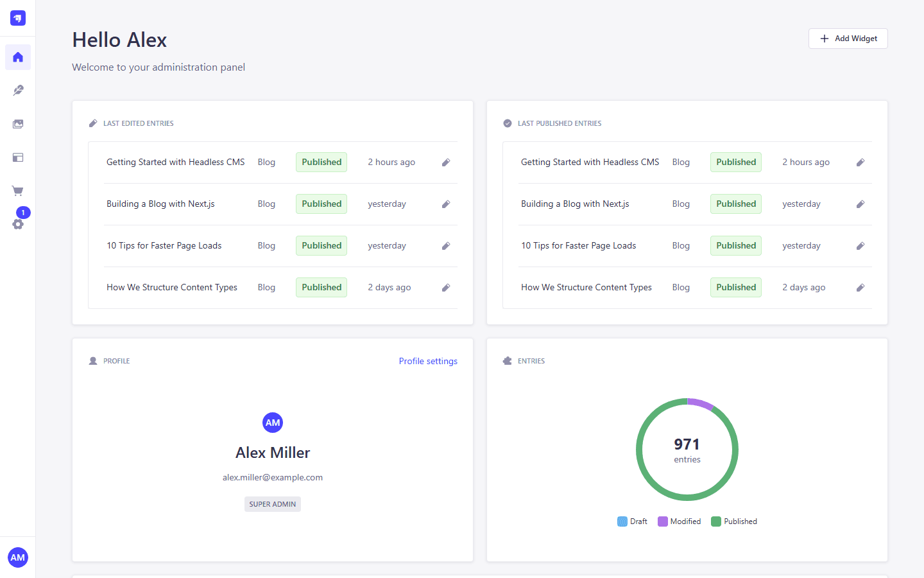Open Content-Type Builder layout icon
This screenshot has height=578, width=924.
[18, 157]
